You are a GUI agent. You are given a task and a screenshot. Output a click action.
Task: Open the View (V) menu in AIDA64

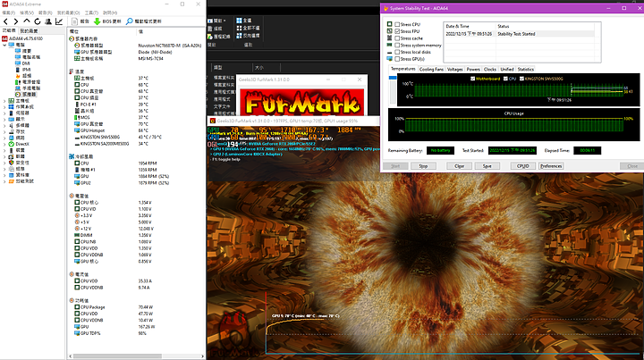coord(27,13)
